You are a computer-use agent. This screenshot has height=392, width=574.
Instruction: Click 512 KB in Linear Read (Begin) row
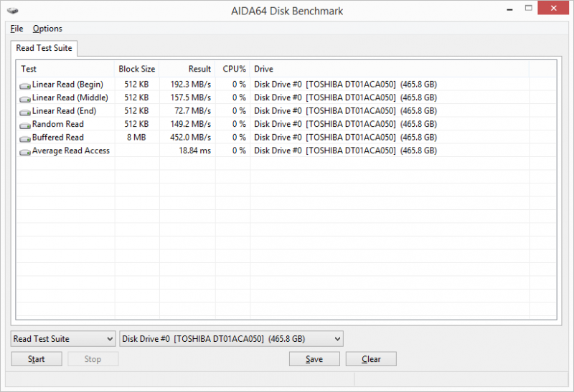pos(136,85)
